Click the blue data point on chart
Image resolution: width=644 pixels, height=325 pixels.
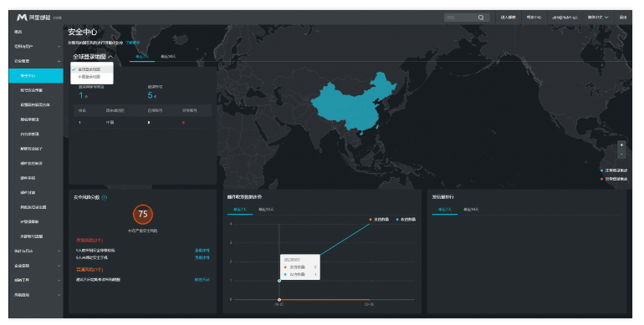pyautogui.click(x=279, y=281)
